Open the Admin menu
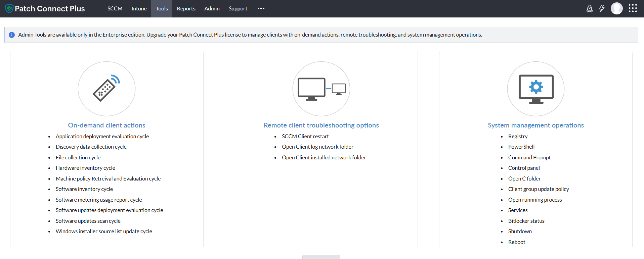This screenshot has width=644, height=259. (x=212, y=9)
